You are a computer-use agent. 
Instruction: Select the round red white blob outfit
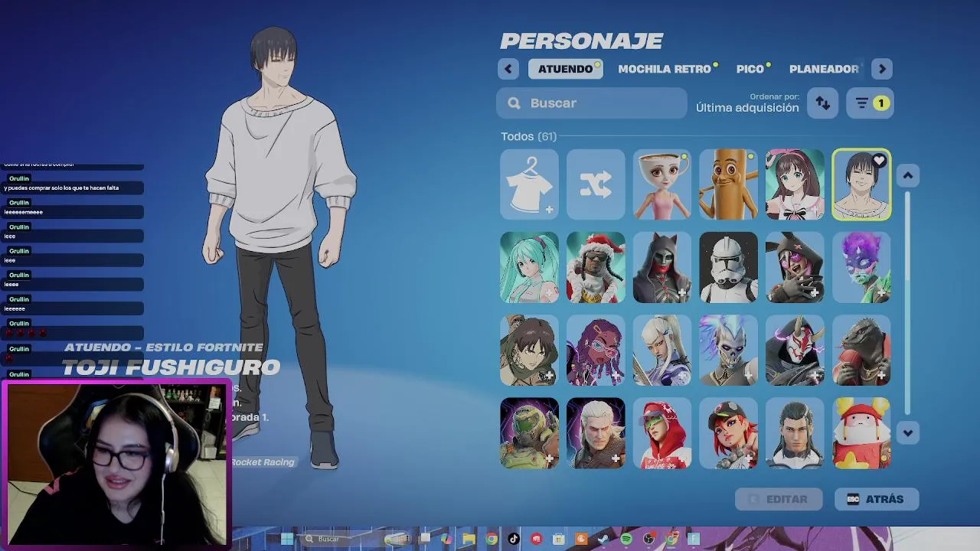[862, 433]
